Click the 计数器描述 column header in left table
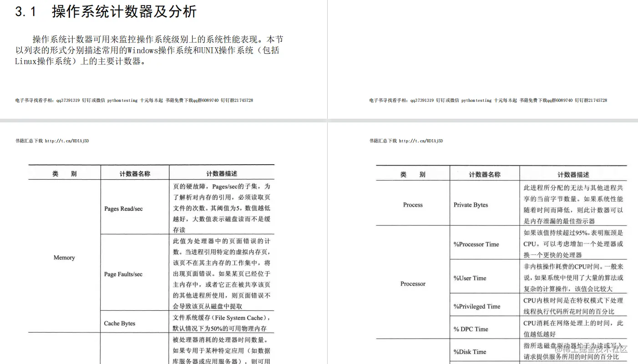638x364 pixels. pos(222,173)
